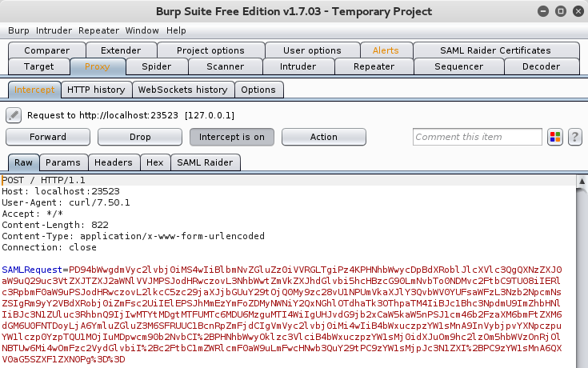Click the Accept: */* header line

tap(33, 214)
